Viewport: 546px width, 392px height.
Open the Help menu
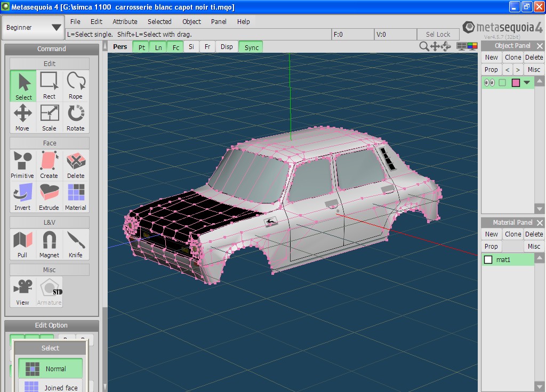coord(243,21)
